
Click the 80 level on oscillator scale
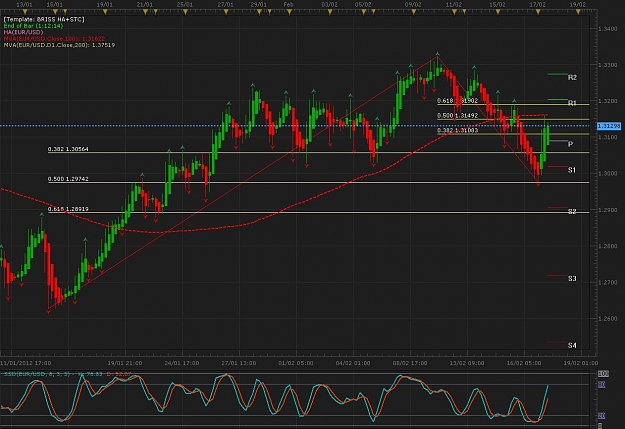click(x=602, y=384)
